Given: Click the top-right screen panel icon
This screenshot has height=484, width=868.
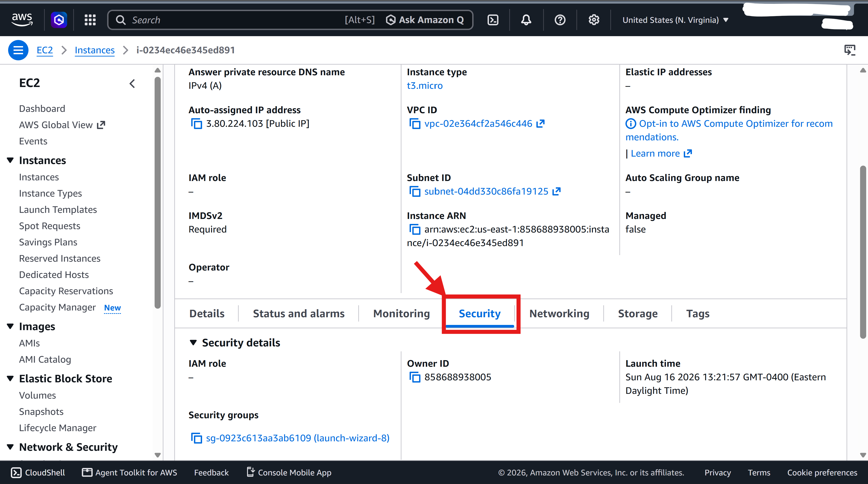Looking at the screenshot, I should [x=850, y=50].
